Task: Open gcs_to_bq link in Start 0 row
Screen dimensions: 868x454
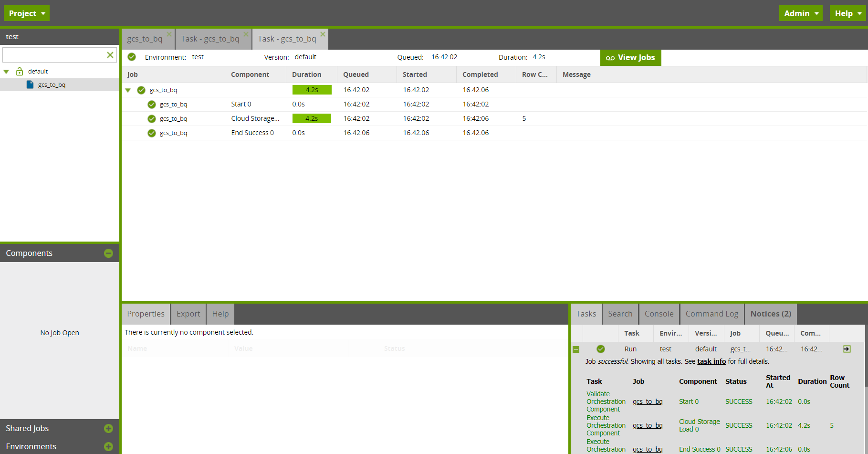Action: pyautogui.click(x=648, y=401)
